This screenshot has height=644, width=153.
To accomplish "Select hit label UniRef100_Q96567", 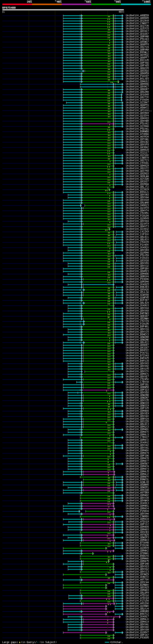I will point(137,464).
